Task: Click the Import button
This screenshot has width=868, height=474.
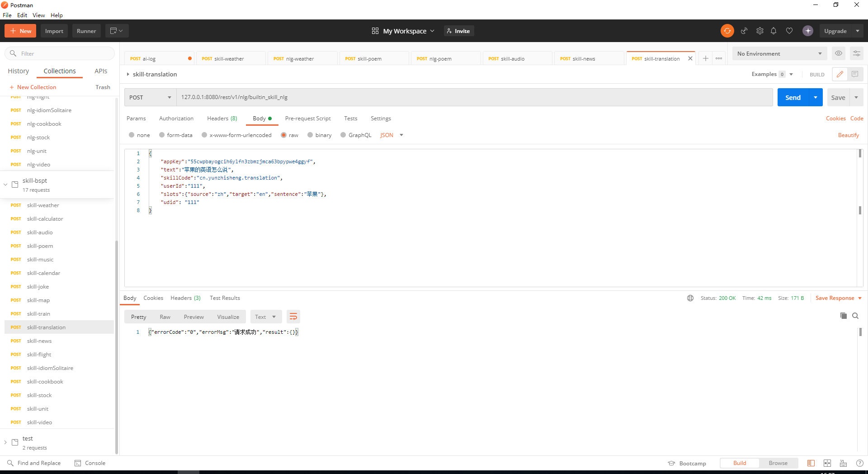Action: [x=54, y=31]
